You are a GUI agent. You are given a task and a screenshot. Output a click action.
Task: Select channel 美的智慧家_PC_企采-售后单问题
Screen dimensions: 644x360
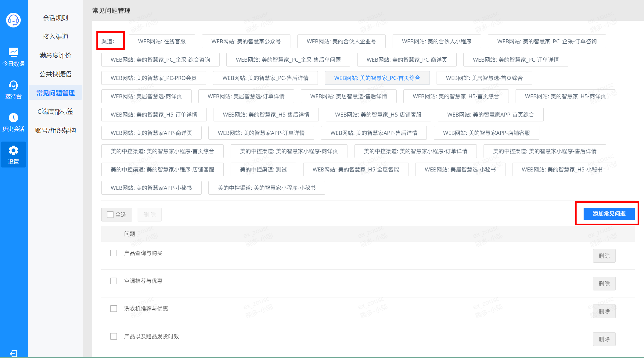288,60
